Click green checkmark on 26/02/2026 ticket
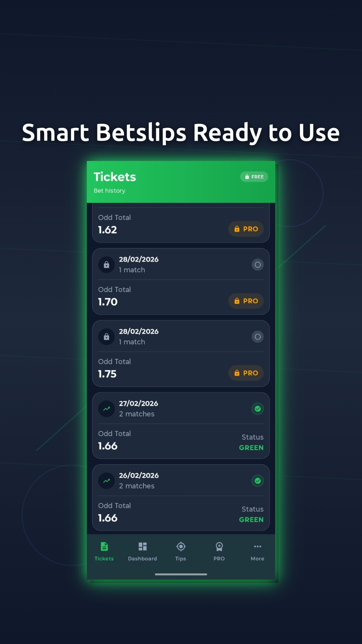Image resolution: width=362 pixels, height=644 pixels. click(x=257, y=481)
